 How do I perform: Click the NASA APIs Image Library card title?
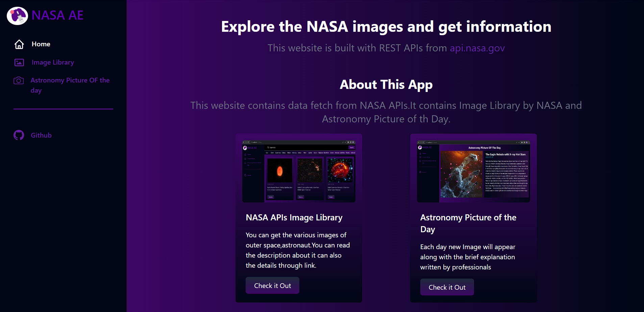(294, 218)
